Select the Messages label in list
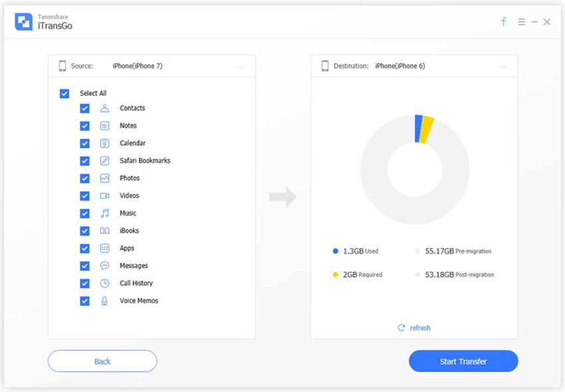This screenshot has height=392, width=565. [x=134, y=266]
